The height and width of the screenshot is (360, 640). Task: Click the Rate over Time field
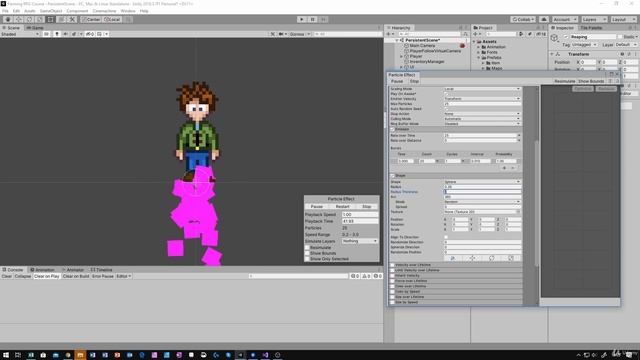coord(480,136)
